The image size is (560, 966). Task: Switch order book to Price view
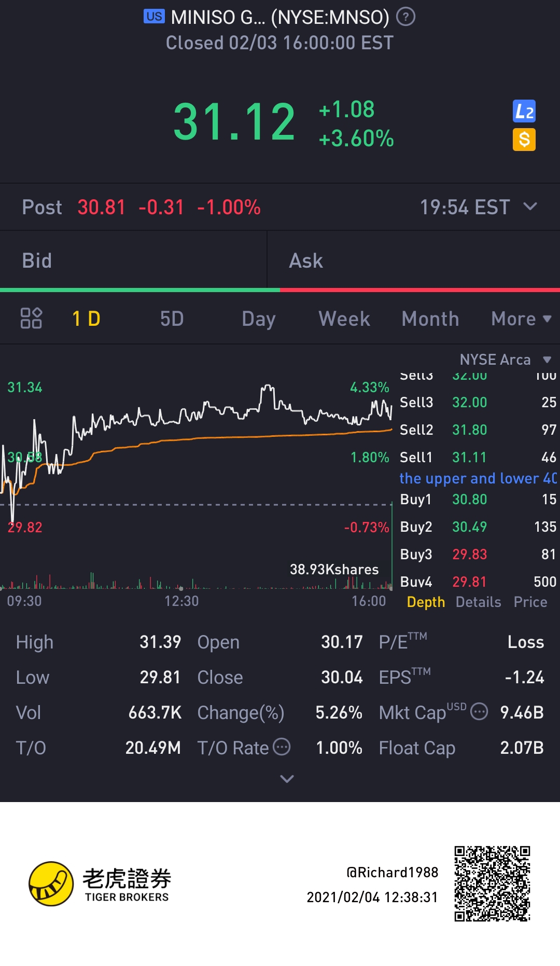530,602
